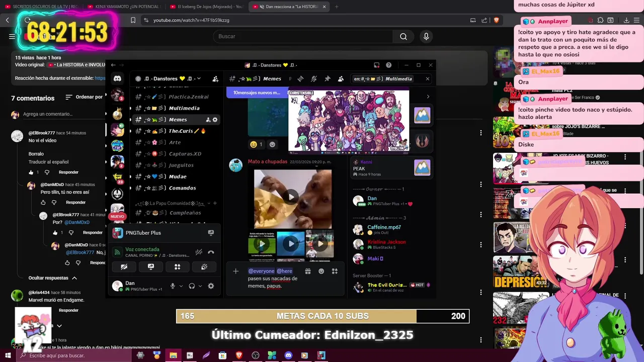Image resolution: width=644 pixels, height=362 pixels.
Task: Click YouTube search magnifier button
Action: tap(404, 36)
